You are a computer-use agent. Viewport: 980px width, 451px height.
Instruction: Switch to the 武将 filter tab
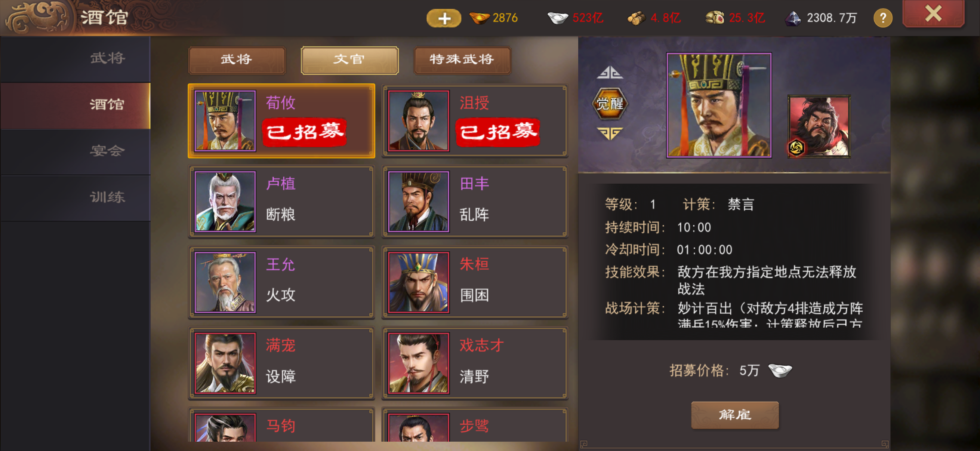click(x=237, y=60)
